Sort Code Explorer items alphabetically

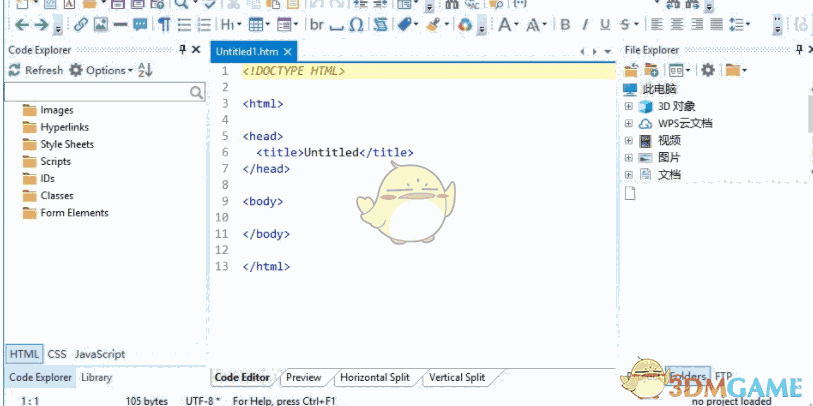click(145, 71)
